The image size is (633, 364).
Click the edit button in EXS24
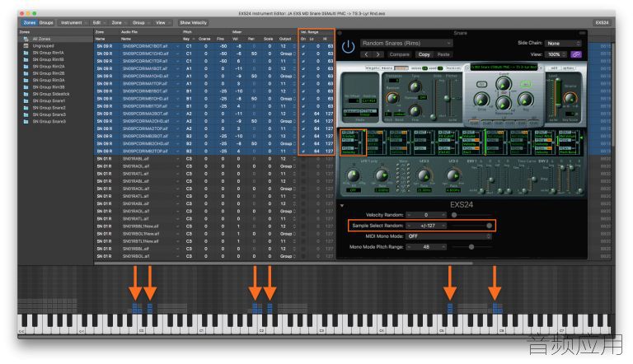[554, 68]
